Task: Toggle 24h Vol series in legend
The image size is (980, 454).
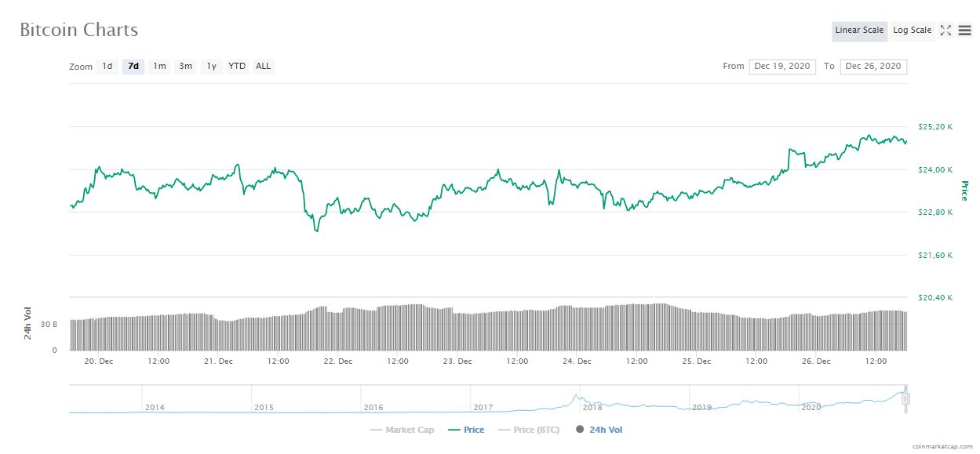Action: [x=599, y=430]
